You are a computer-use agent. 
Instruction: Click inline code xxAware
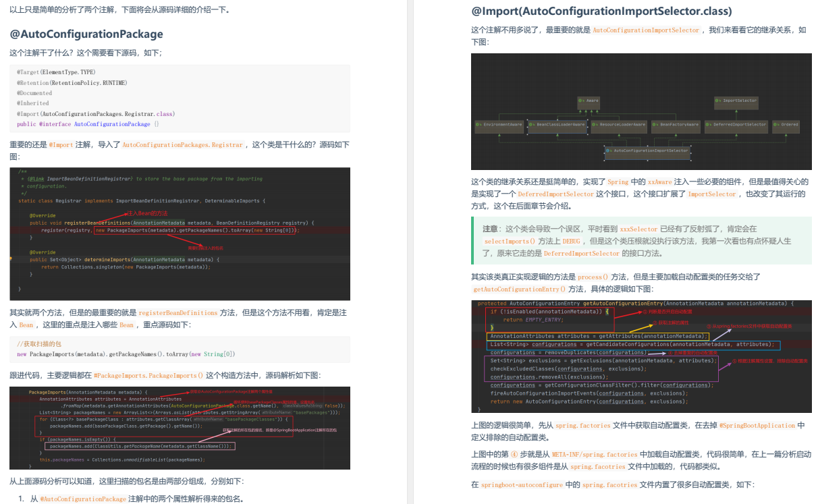tap(660, 182)
